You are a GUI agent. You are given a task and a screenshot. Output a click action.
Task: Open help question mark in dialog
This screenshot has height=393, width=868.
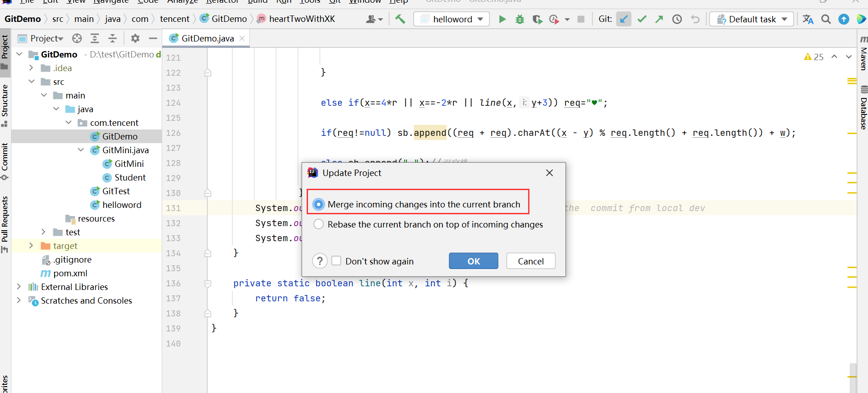tap(320, 261)
